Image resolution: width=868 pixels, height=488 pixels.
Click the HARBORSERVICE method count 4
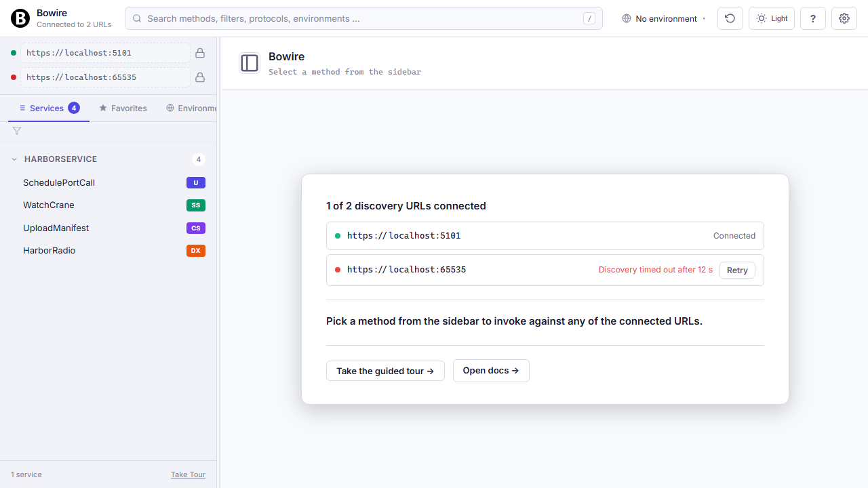pyautogui.click(x=199, y=159)
